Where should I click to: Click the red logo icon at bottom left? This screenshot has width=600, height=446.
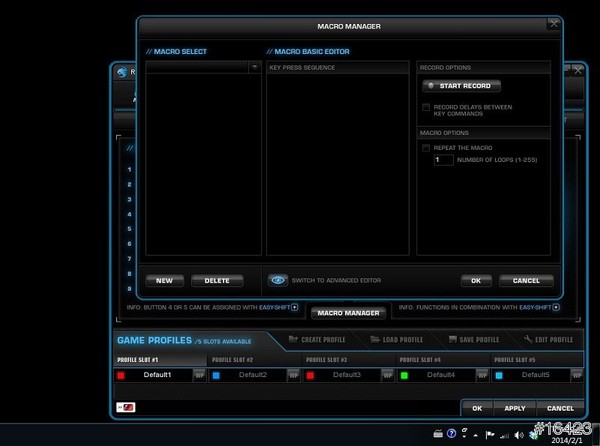click(129, 408)
